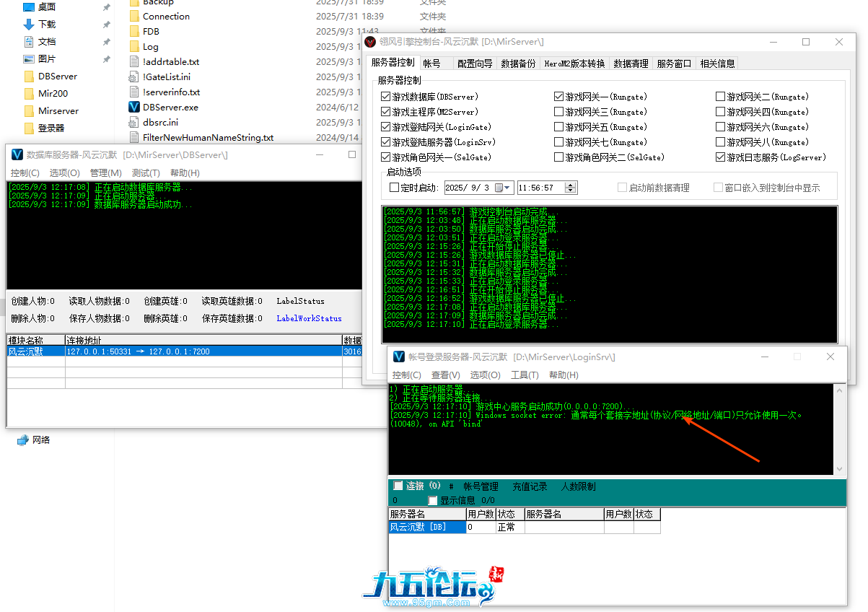The image size is (868, 612).
Task: Open the 网络 network icon in sidebar
Action: pos(23,440)
